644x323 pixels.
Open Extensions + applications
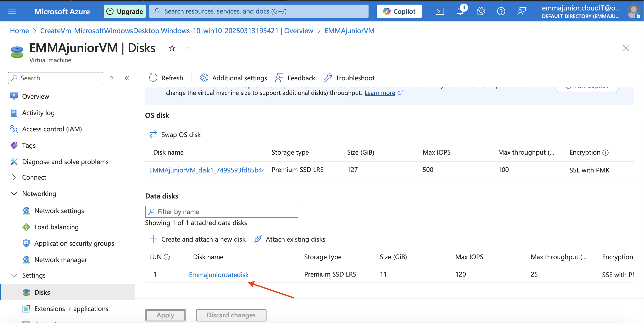click(x=71, y=309)
